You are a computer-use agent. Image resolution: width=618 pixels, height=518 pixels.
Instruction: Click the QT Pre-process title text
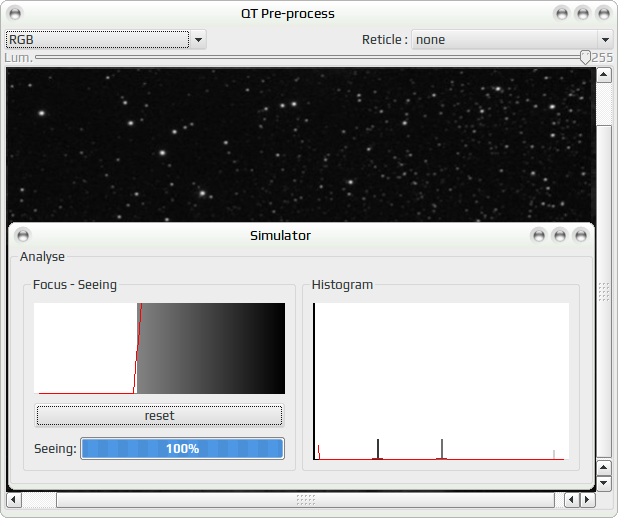(x=288, y=14)
